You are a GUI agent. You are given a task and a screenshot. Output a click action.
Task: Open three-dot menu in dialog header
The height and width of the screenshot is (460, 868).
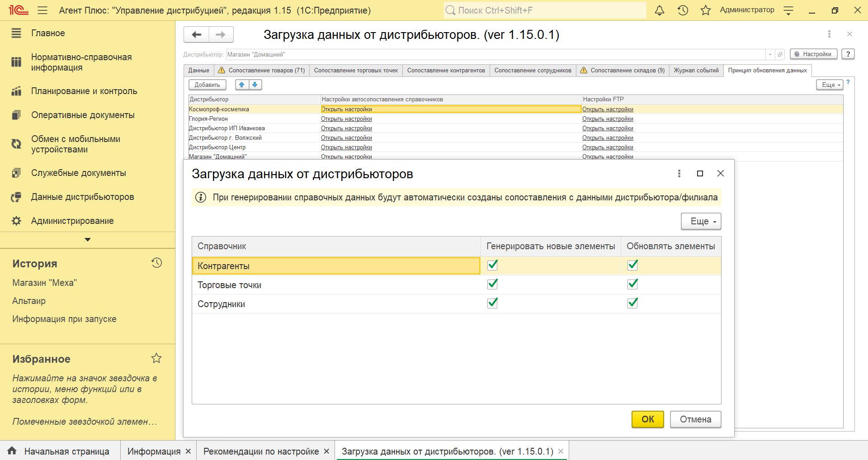pyautogui.click(x=679, y=173)
